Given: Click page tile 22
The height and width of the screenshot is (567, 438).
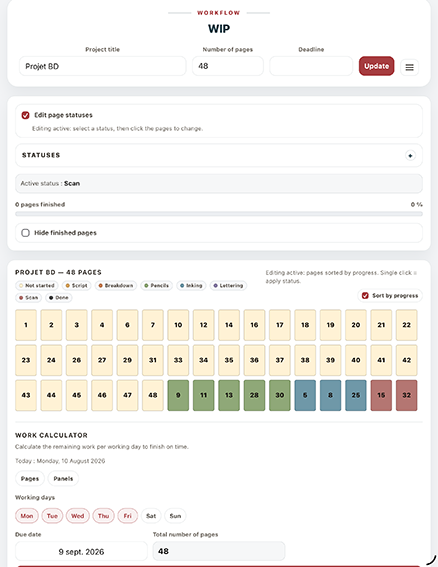Looking at the screenshot, I should click(x=407, y=325).
